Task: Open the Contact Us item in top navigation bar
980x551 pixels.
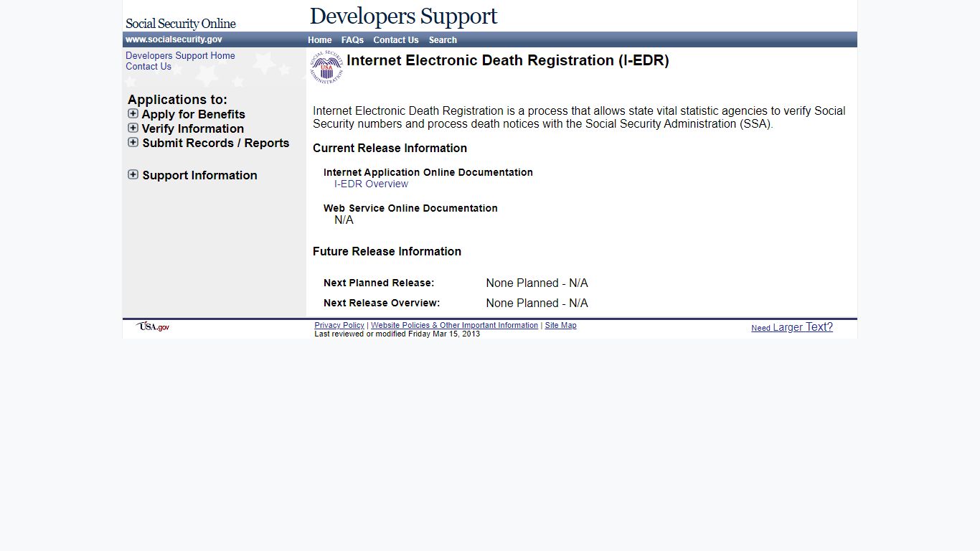Action: click(396, 40)
